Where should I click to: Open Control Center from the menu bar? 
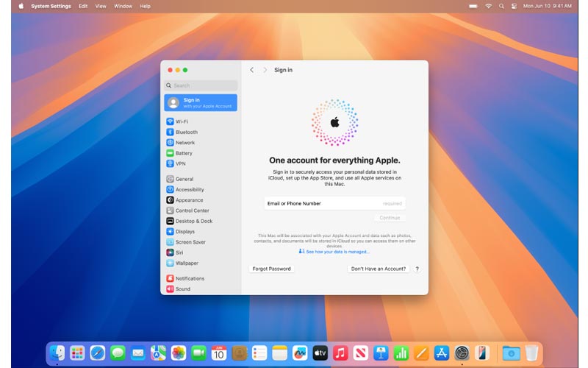tap(514, 6)
